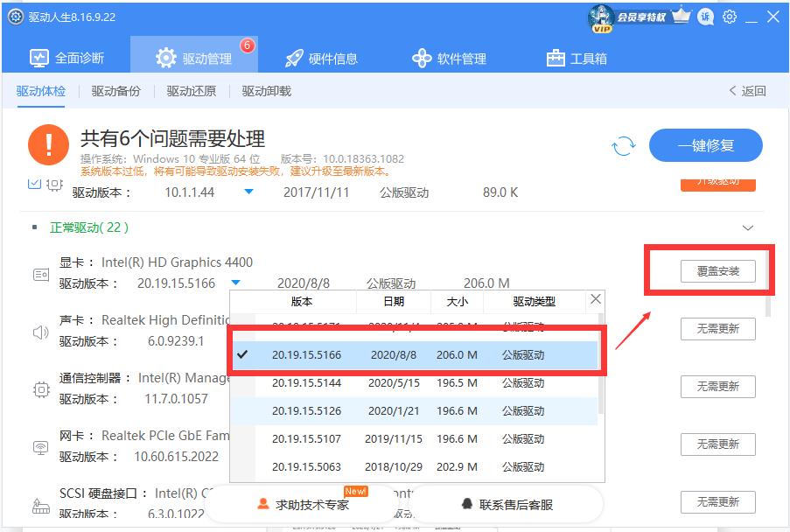Click the graphics card device icon
The image size is (790, 532).
(x=41, y=275)
